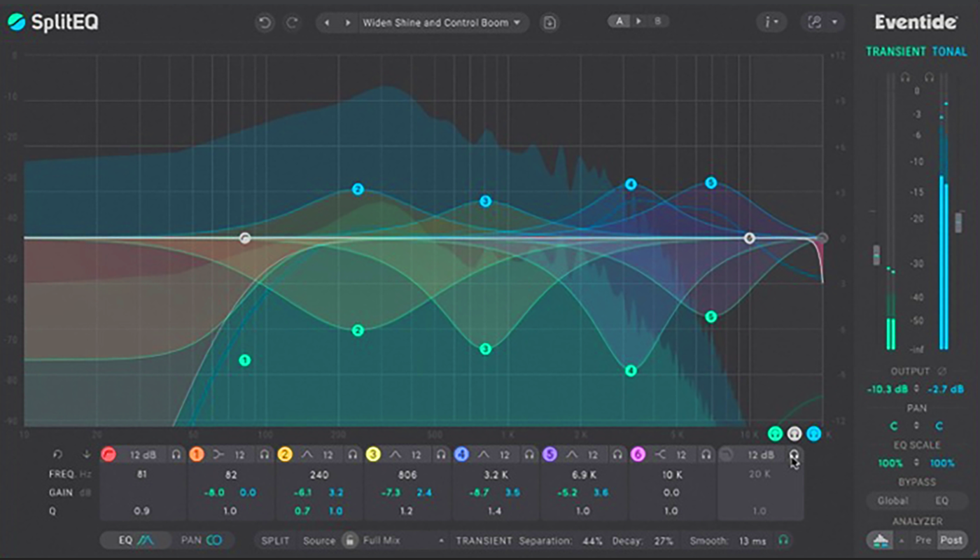Viewport: 980px width, 560px height.
Task: Click the downward arrow icon beside reset
Action: pos(86,454)
